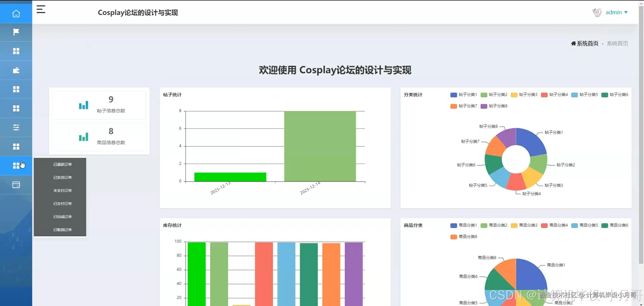Image resolution: width=644 pixels, height=306 pixels.
Task: Select 未支付订单 from the submenu
Action: click(x=62, y=190)
